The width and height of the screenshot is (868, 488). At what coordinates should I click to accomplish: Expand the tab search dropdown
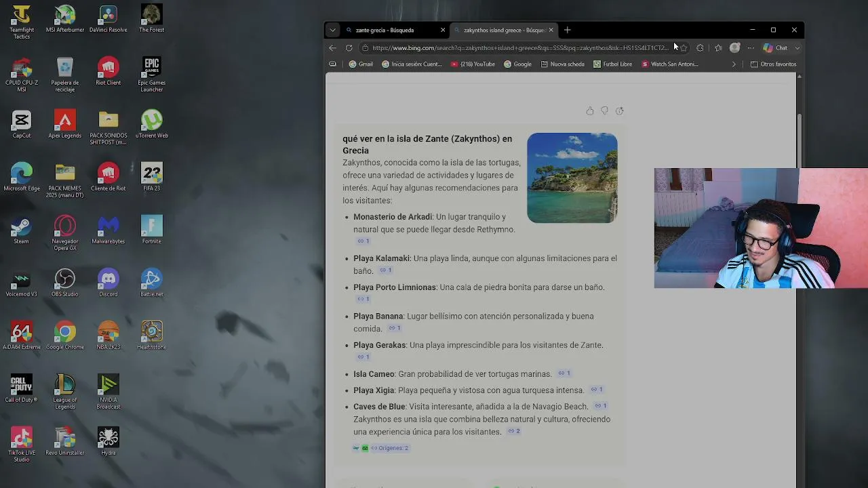[332, 30]
